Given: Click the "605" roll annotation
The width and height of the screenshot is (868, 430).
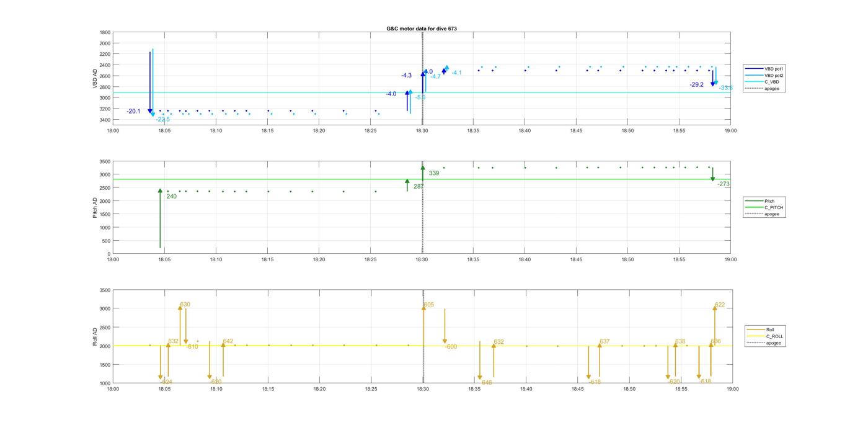Looking at the screenshot, I should click(x=429, y=305).
